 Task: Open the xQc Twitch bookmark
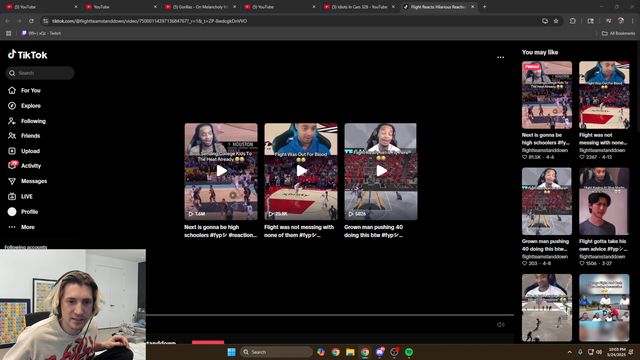(41, 33)
